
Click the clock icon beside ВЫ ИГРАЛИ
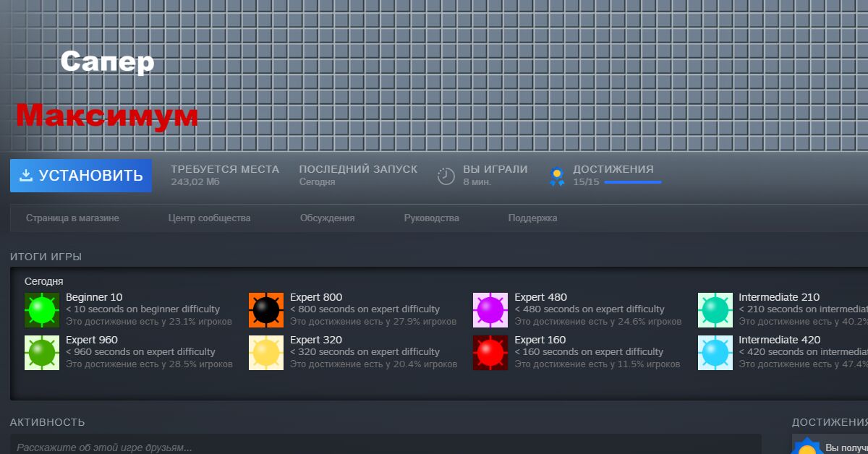click(x=446, y=176)
